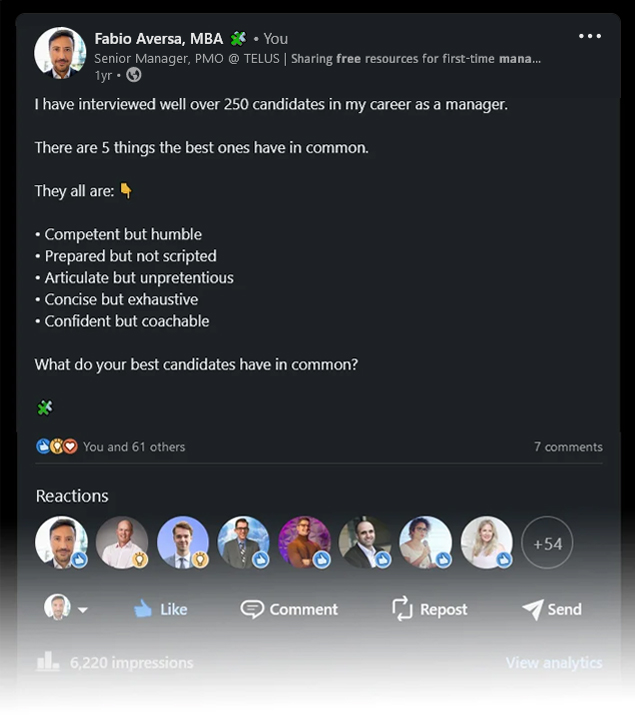The width and height of the screenshot is (635, 725).
Task: Expand the profile switcher dropdown arrow
Action: (82, 610)
